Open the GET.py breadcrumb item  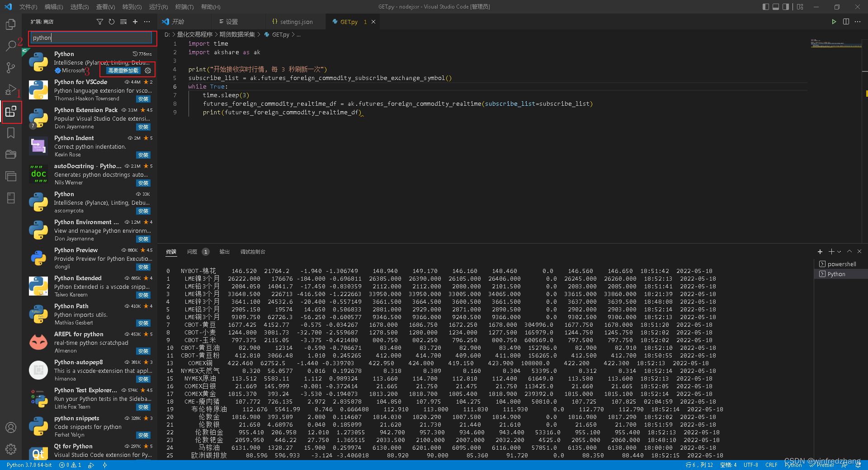(x=277, y=35)
